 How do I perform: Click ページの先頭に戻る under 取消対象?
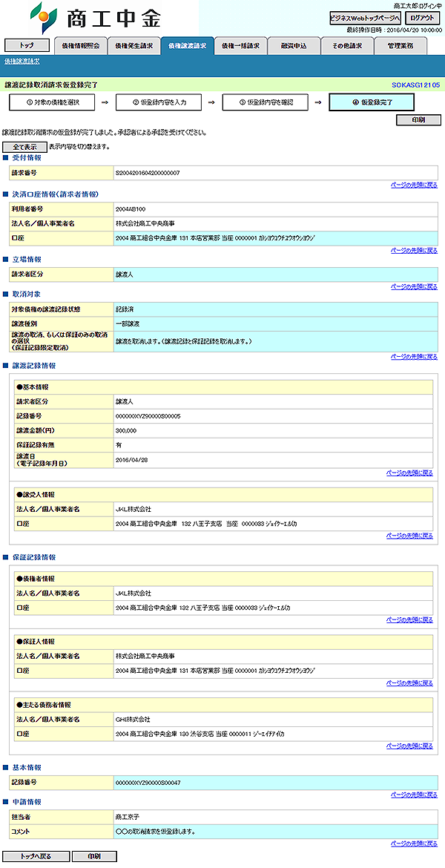pyautogui.click(x=414, y=357)
